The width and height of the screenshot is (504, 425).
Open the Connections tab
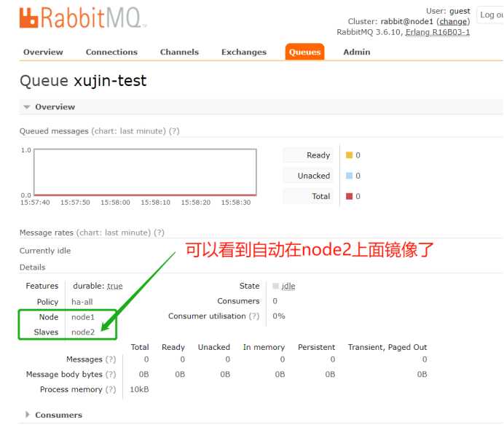point(111,52)
